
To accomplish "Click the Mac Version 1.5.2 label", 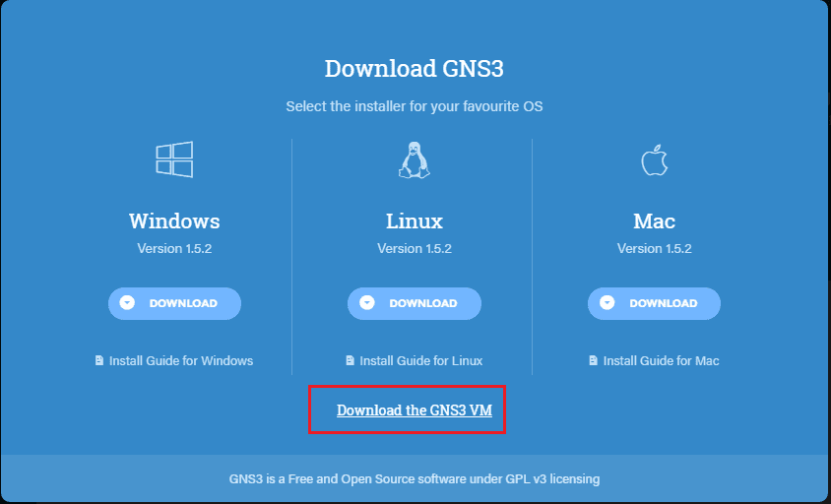I will (655, 249).
